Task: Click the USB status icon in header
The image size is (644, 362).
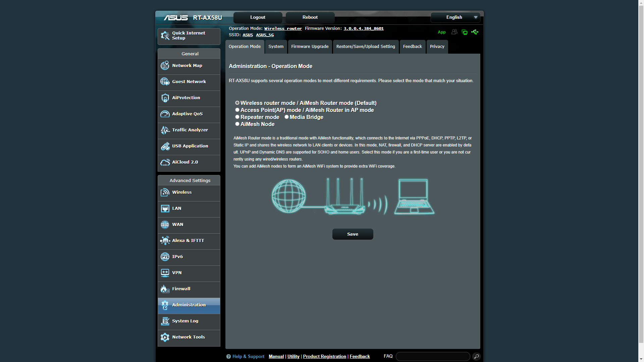Action: 475,32
